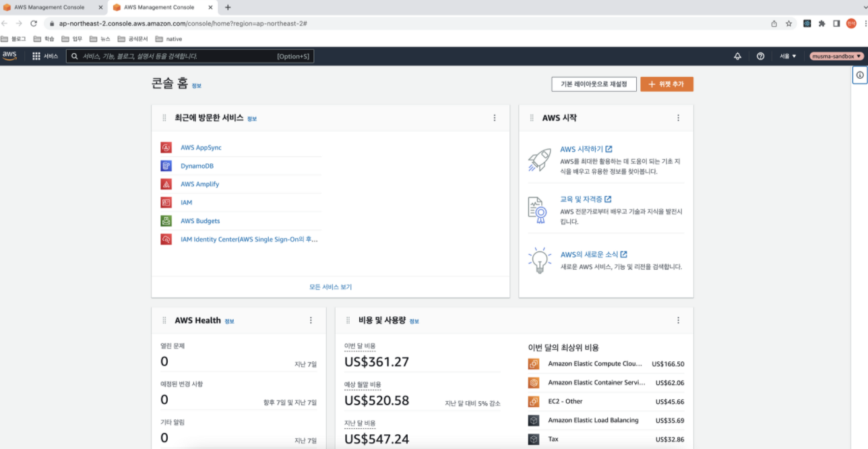
Task: Open the 교육 및 자격증 external link
Action: tap(586, 200)
